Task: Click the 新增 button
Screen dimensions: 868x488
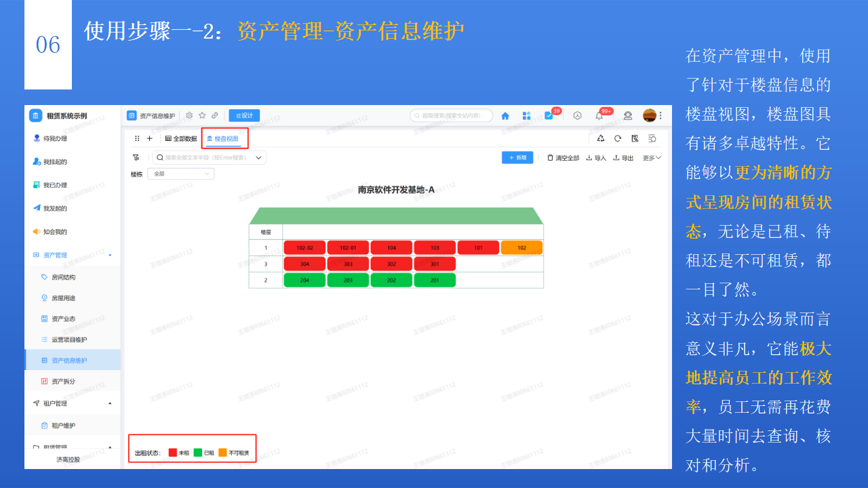Action: (x=517, y=158)
